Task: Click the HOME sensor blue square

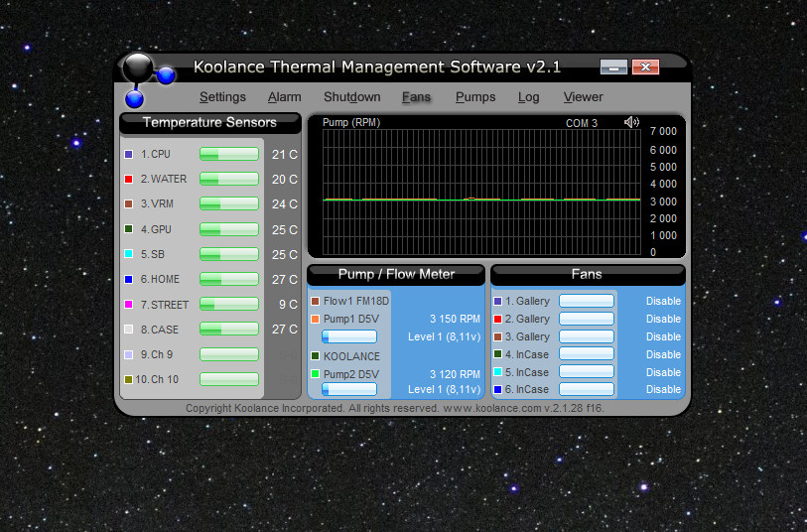Action: 129,279
